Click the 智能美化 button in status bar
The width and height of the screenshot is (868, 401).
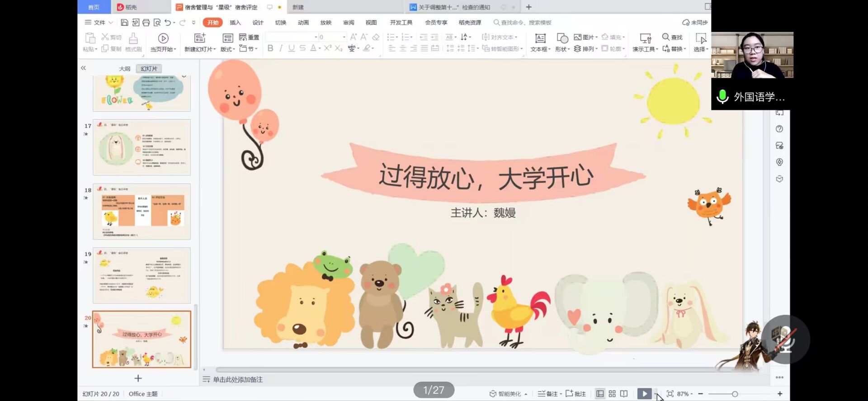point(505,394)
